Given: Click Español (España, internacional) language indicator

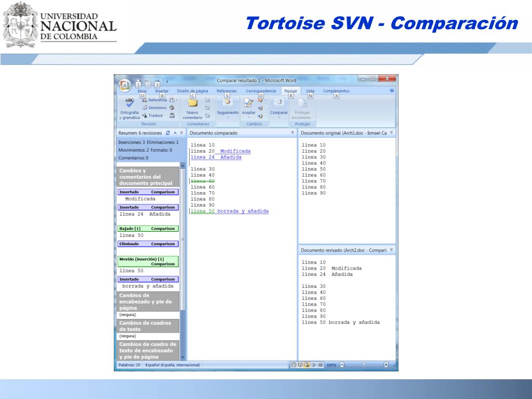Looking at the screenshot, I should pyautogui.click(x=172, y=365).
